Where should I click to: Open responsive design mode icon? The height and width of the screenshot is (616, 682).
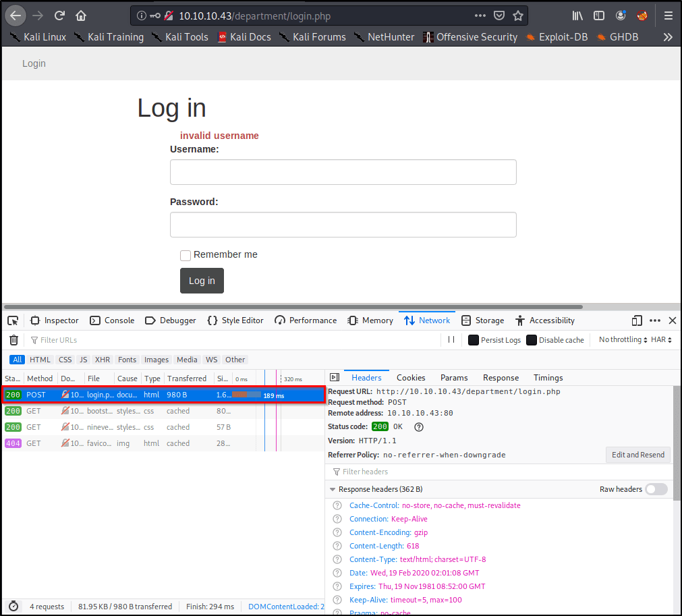pos(637,320)
